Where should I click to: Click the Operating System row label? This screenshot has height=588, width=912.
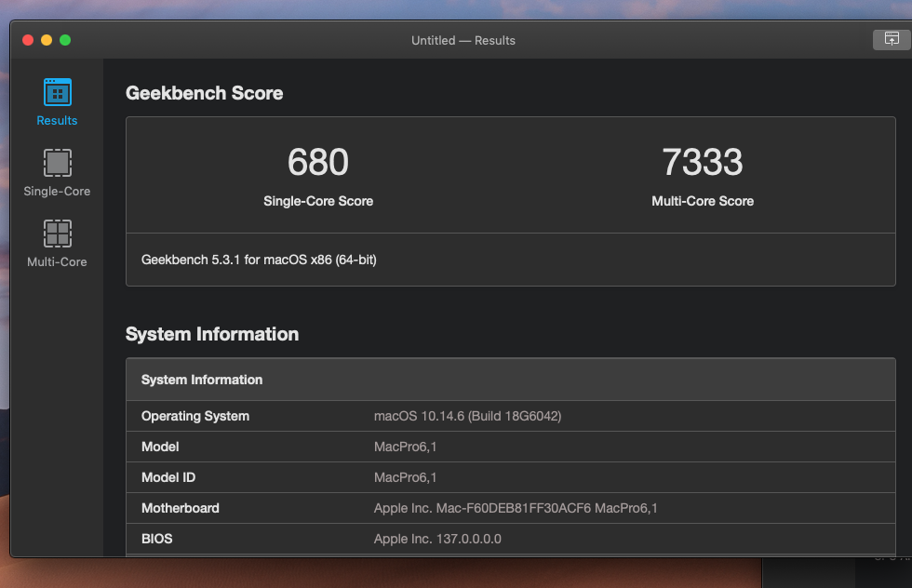coord(195,417)
